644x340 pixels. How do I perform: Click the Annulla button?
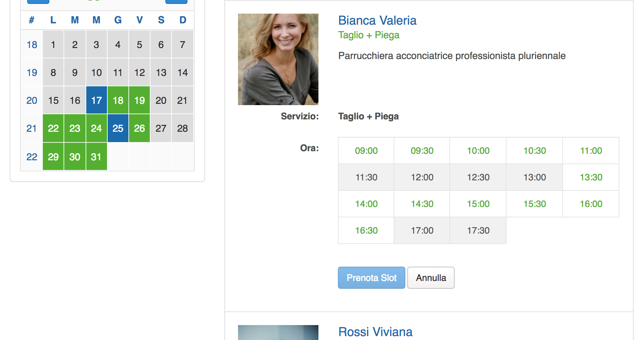[x=431, y=278]
